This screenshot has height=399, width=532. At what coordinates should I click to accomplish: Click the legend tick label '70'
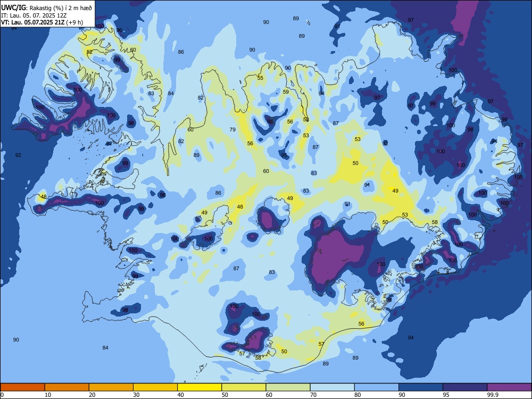pyautogui.click(x=313, y=395)
